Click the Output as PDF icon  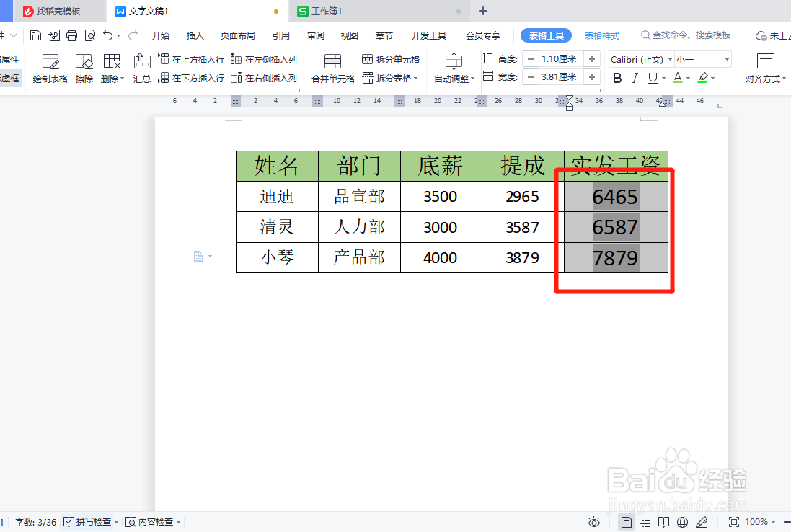pyautogui.click(x=54, y=35)
